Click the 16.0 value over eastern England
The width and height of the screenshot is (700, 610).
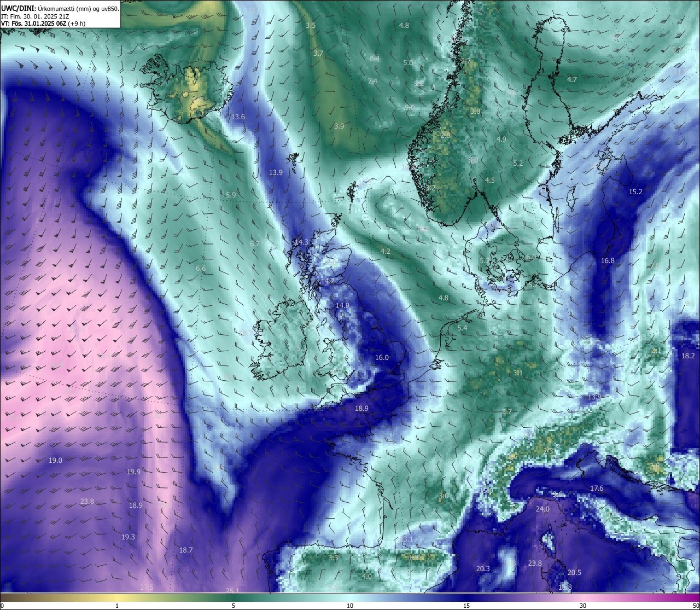click(382, 357)
